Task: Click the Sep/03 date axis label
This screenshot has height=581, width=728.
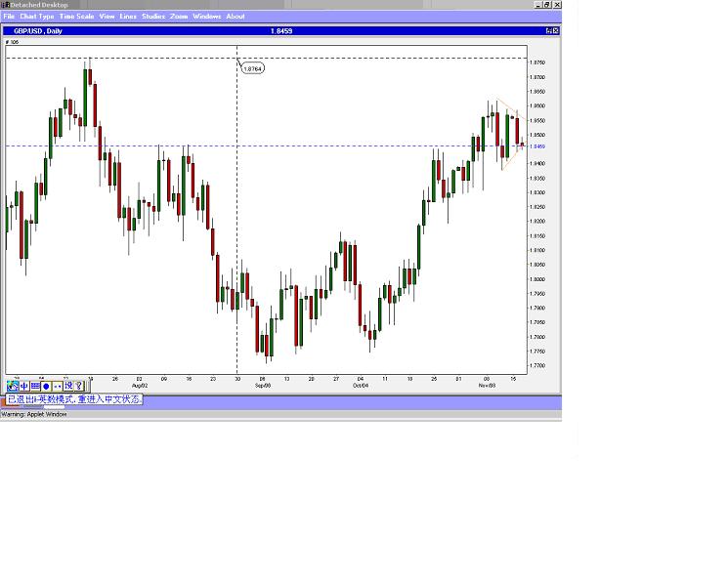Action: coord(263,386)
